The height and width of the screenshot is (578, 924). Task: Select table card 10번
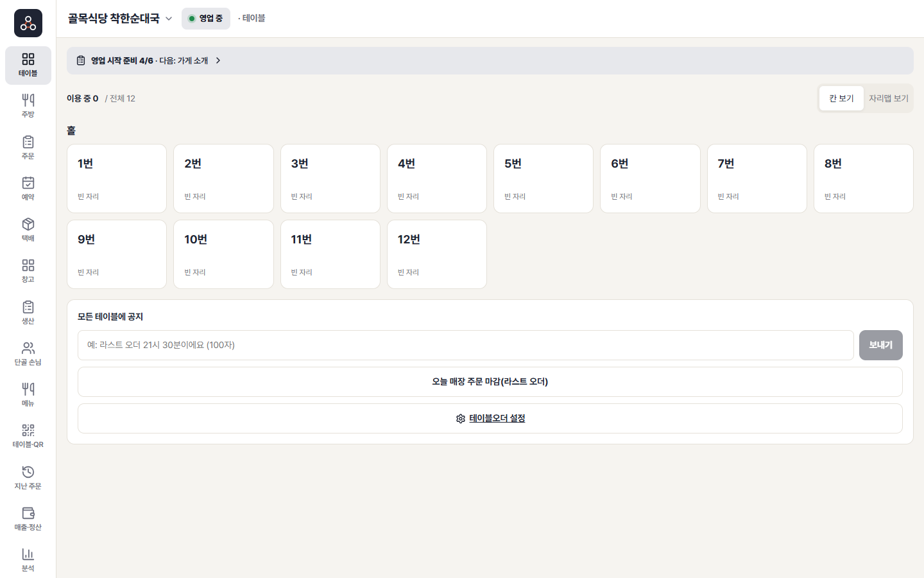(x=223, y=254)
